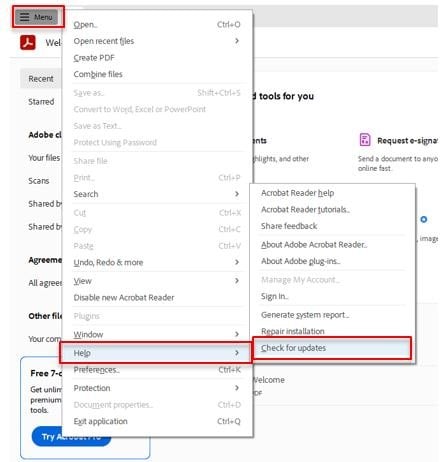Screen dimensions: 448x462
Task: Open Your files in sidebar
Action: click(44, 158)
